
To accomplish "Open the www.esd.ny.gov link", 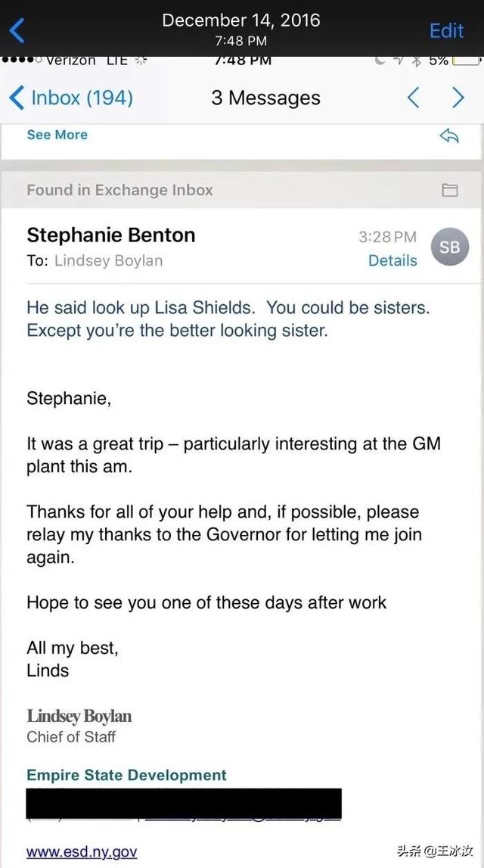I will click(82, 852).
